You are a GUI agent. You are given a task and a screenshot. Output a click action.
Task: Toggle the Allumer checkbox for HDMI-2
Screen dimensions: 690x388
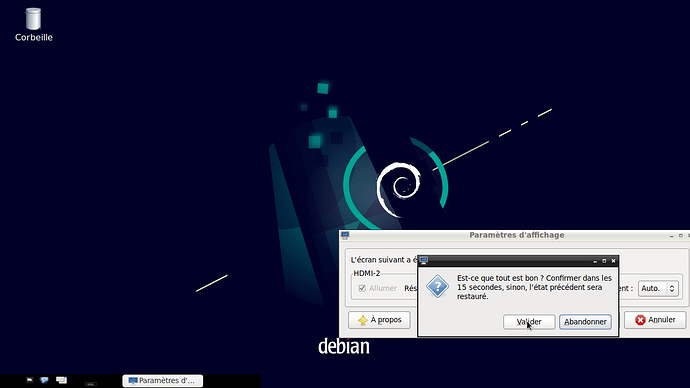[x=362, y=288]
